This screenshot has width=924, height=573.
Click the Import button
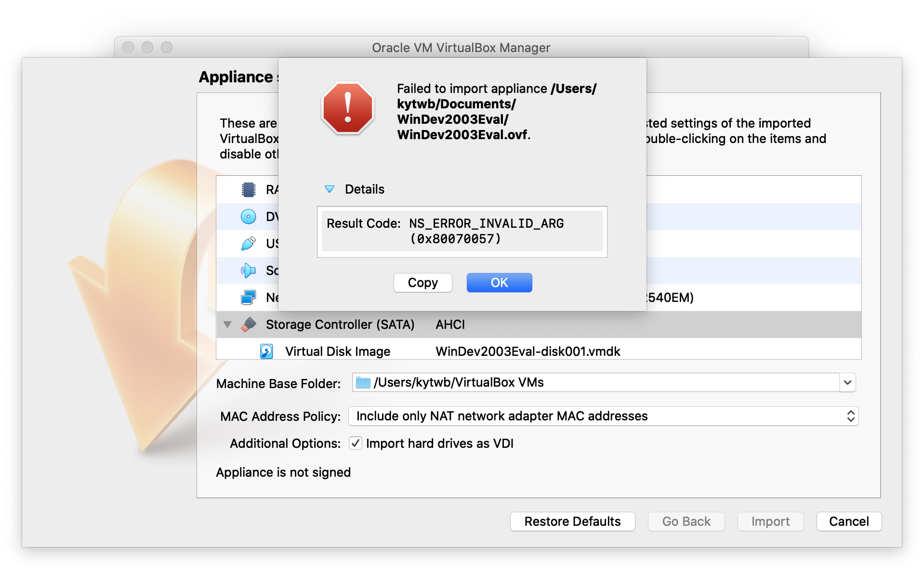click(770, 521)
